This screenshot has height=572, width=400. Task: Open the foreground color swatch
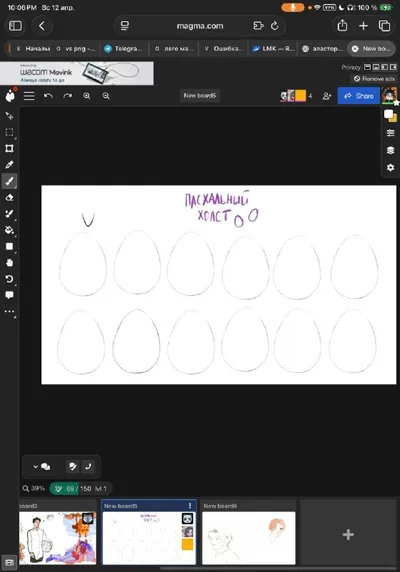pos(389,113)
